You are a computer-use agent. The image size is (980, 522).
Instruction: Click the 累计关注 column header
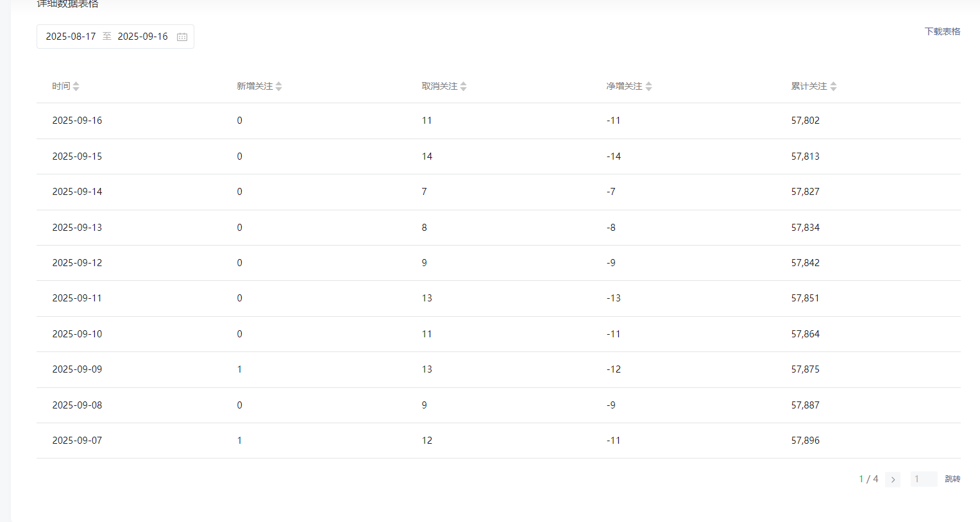tap(809, 86)
